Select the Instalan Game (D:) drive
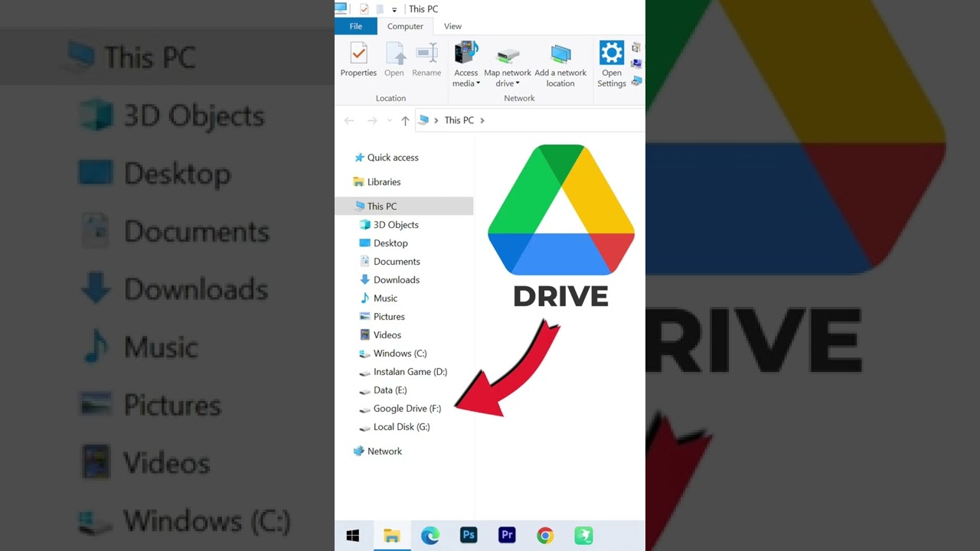Viewport: 980px width, 551px height. 403,372
